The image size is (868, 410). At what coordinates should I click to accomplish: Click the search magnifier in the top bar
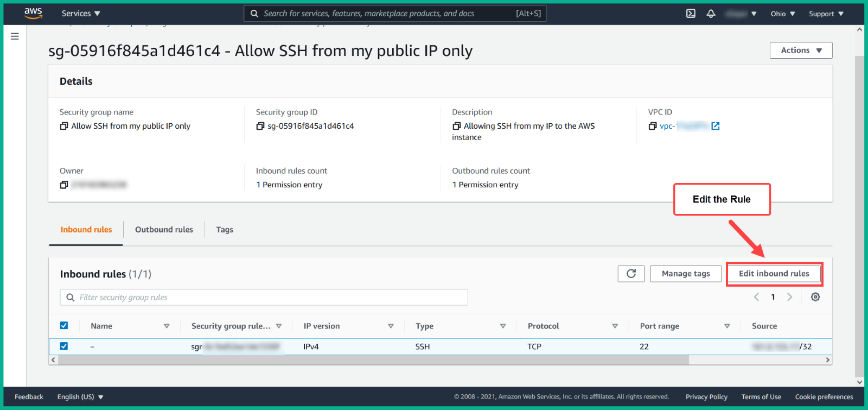(254, 14)
